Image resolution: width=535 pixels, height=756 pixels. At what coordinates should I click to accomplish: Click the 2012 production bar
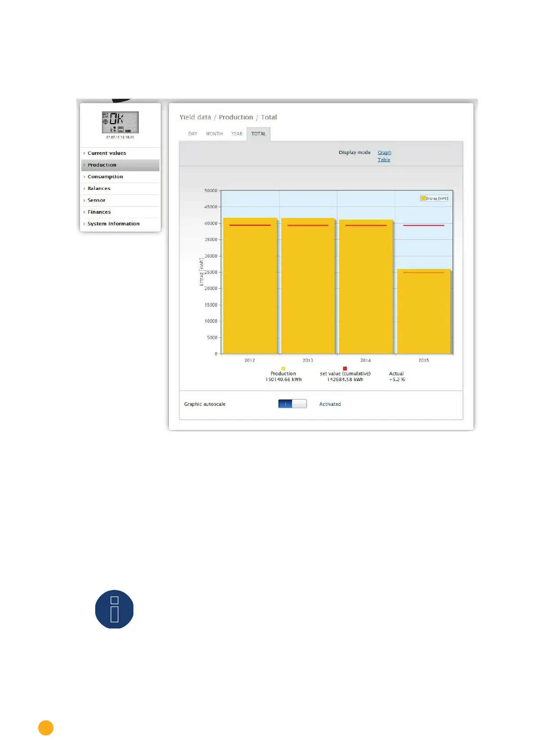[250, 287]
